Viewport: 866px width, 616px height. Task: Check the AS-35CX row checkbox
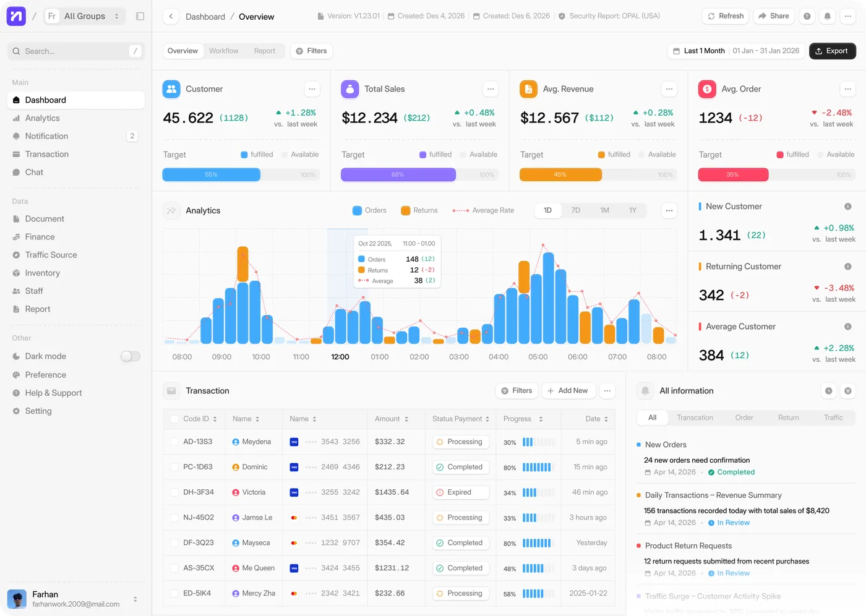click(174, 568)
